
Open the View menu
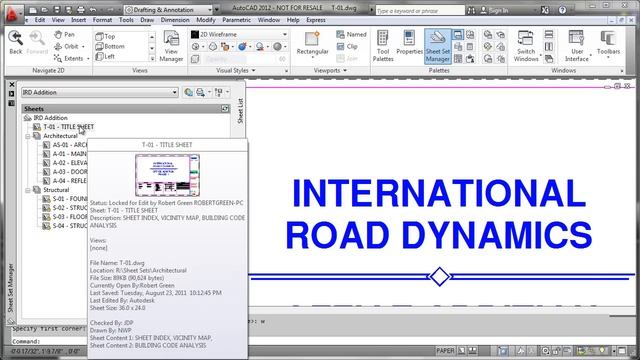(x=58, y=20)
